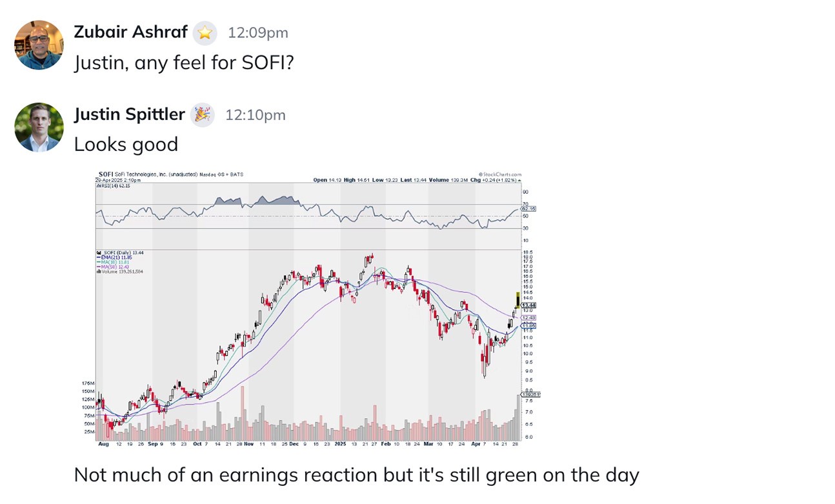
Task: Click the "Justin, any feel for SOFI?" message
Action: 183,63
